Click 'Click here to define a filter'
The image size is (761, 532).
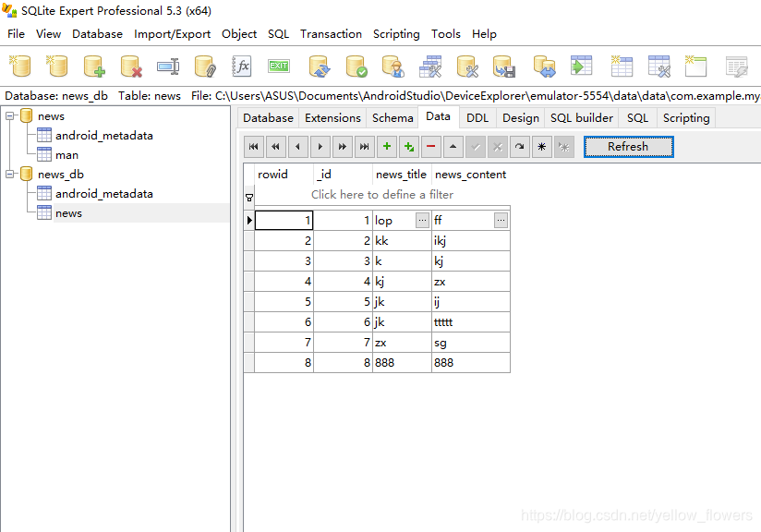point(382,195)
